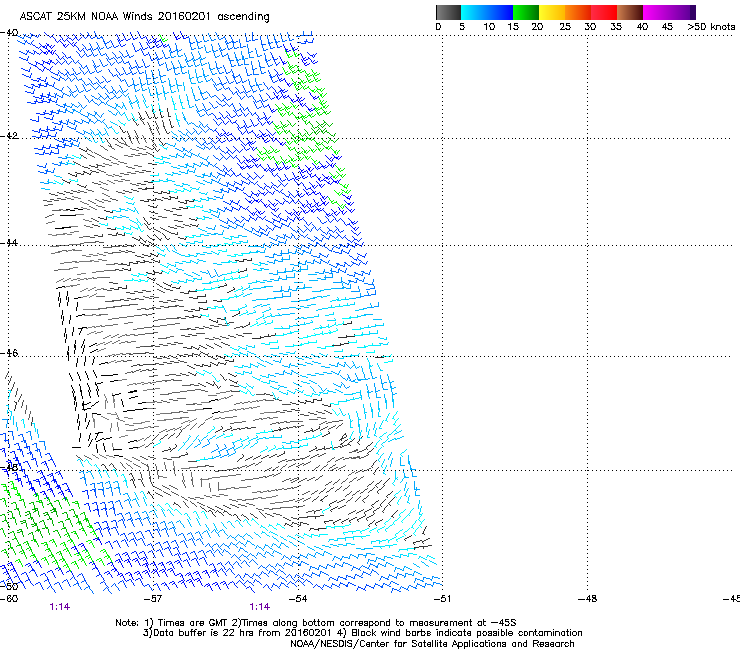Click the longitude label -51

tap(442, 599)
